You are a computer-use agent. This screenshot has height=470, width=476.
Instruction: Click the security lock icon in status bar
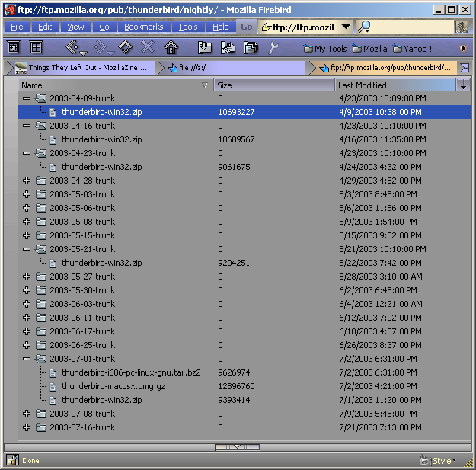pyautogui.click(x=13, y=460)
